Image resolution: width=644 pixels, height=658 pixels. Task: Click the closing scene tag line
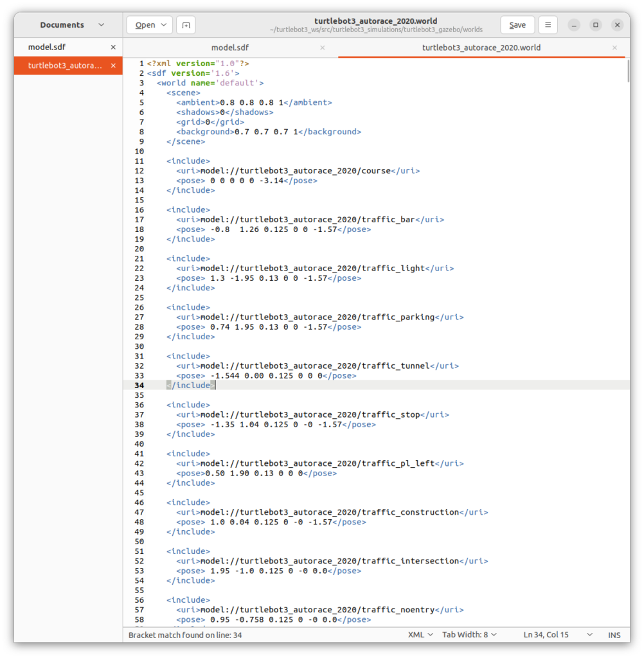pos(186,141)
